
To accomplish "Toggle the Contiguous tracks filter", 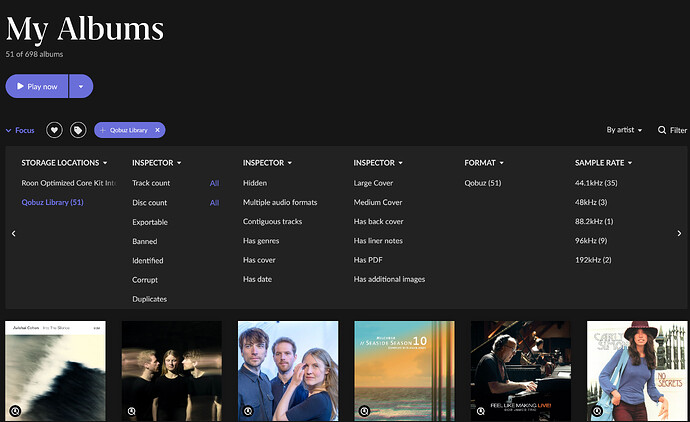I will click(x=272, y=221).
